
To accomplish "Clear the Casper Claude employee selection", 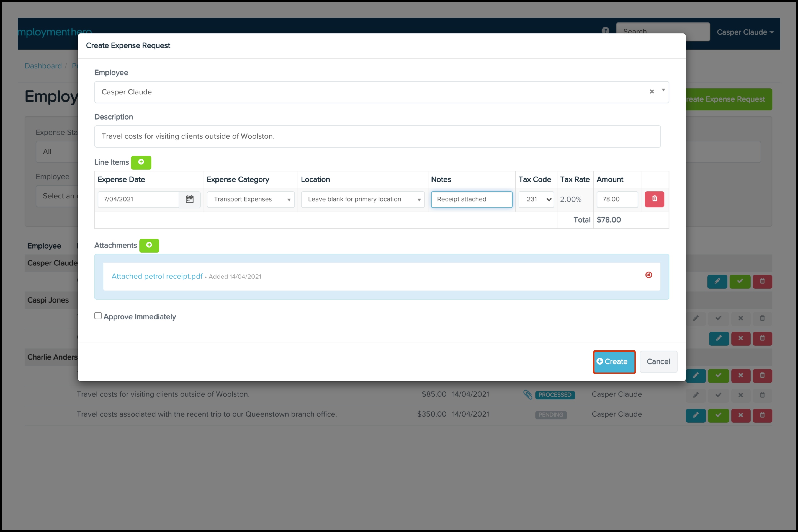I will (x=651, y=92).
